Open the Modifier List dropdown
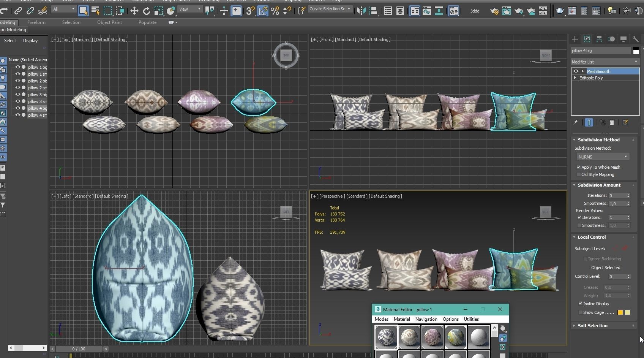This screenshot has width=644, height=358. (605, 62)
